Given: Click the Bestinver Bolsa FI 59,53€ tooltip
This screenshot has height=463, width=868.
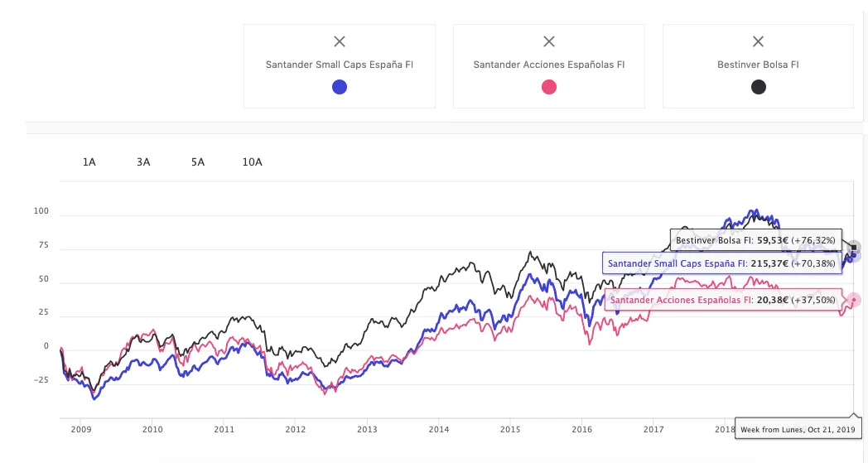Looking at the screenshot, I should click(755, 240).
